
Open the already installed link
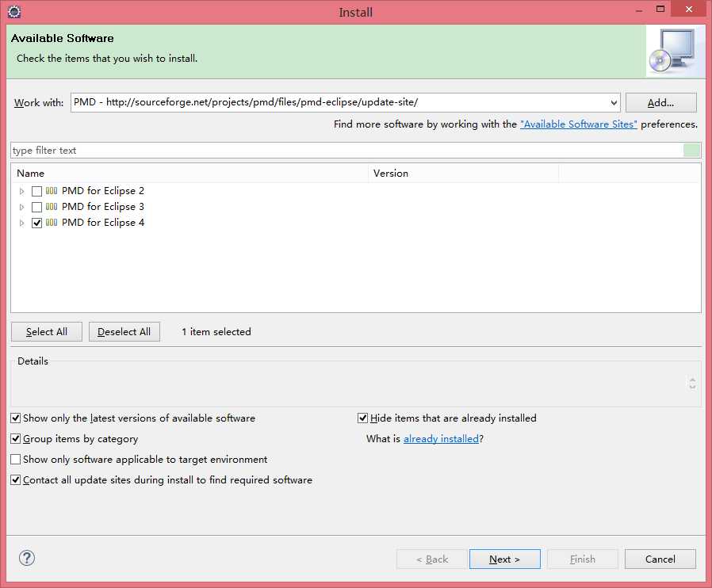coord(441,439)
